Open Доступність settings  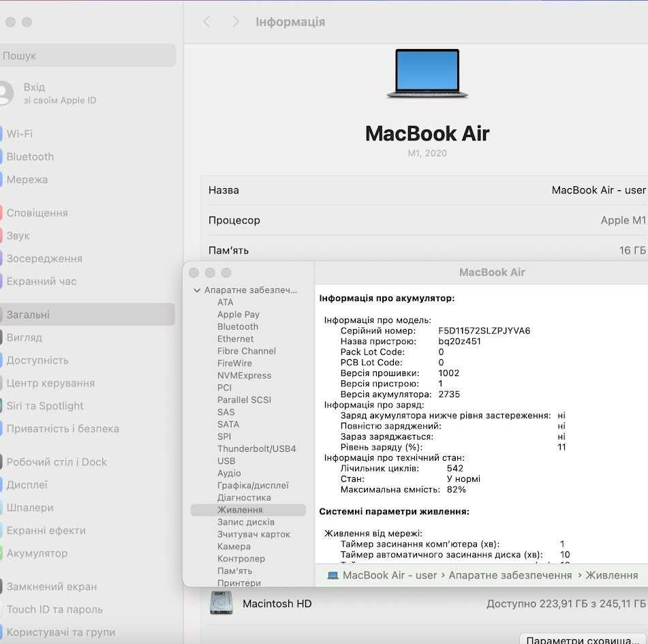click(x=37, y=360)
